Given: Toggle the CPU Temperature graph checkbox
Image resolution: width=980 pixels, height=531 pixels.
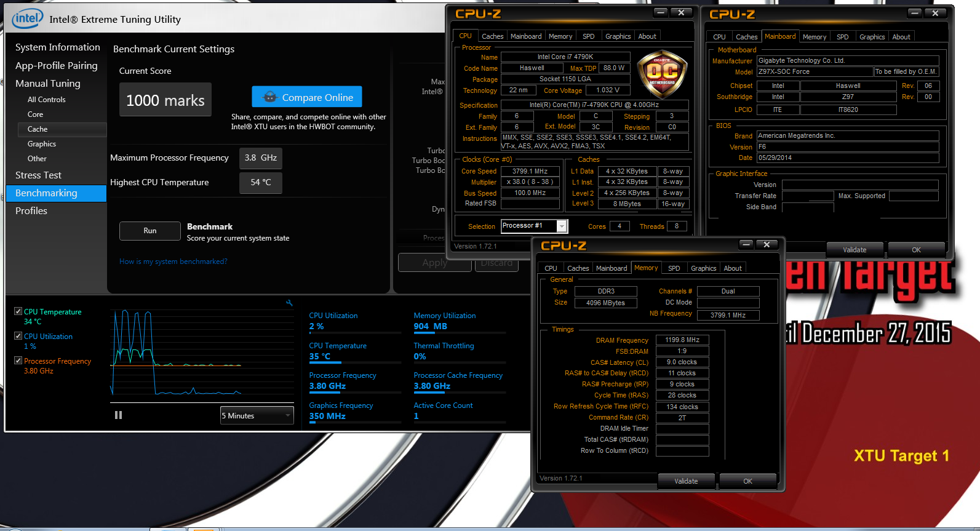Looking at the screenshot, I should 18,311.
